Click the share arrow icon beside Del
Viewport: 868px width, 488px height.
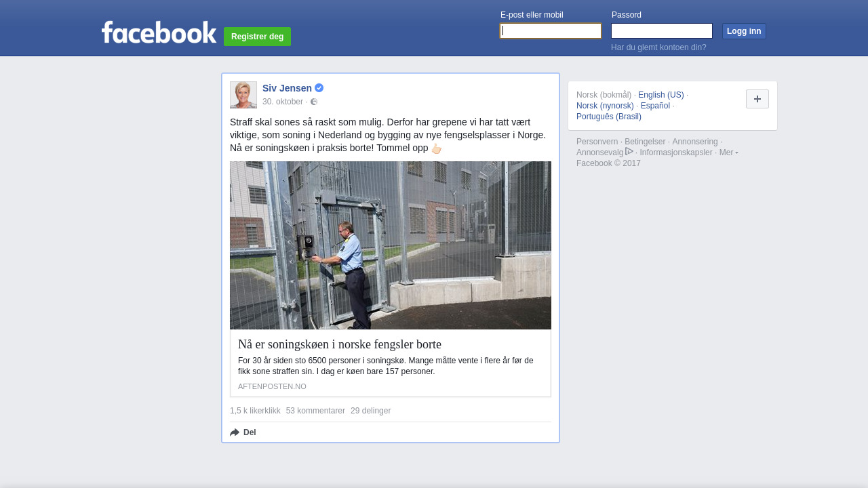click(235, 432)
